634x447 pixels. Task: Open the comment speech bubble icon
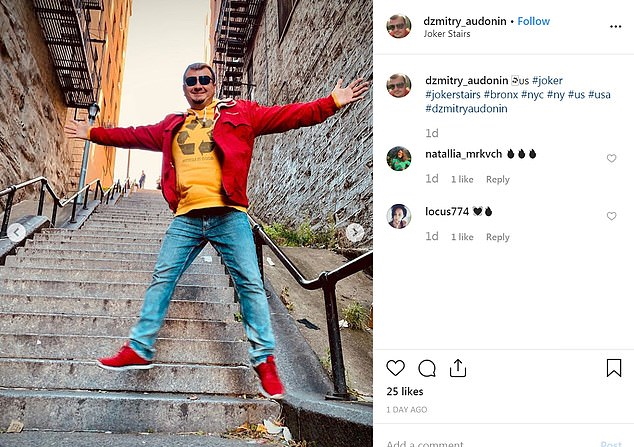(427, 368)
